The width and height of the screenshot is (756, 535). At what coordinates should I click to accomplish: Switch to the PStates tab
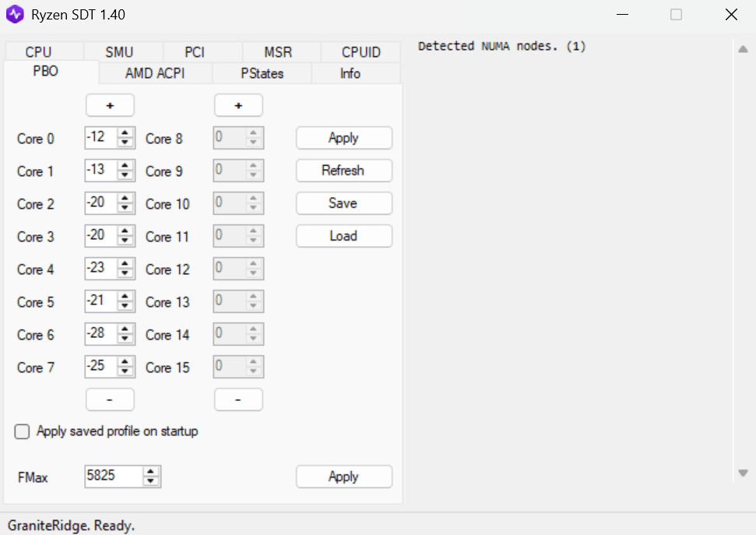point(262,74)
